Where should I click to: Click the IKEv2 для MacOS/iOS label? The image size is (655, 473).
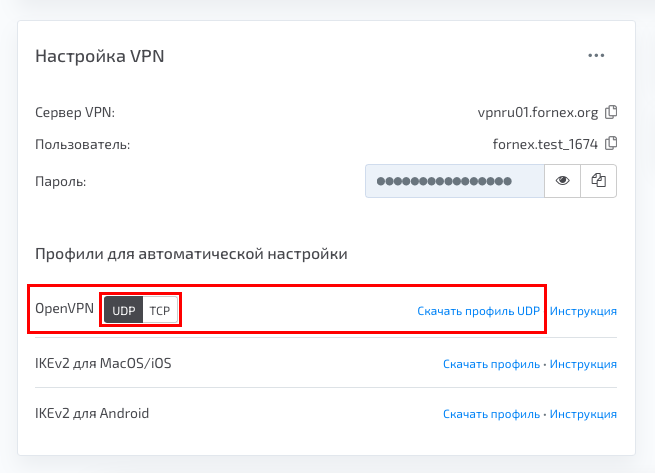point(103,363)
